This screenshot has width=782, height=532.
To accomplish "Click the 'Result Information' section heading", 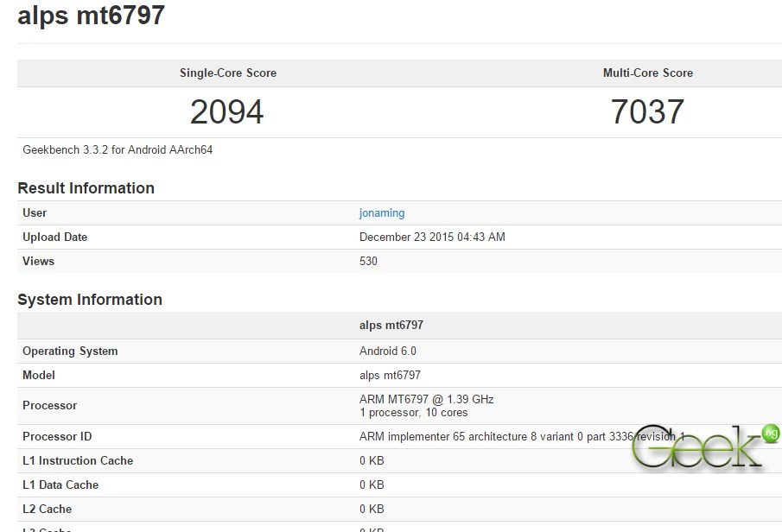I will (x=86, y=188).
